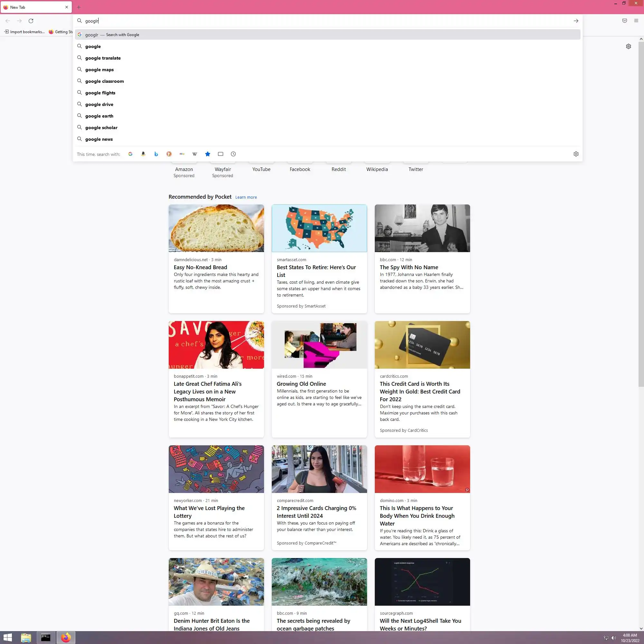Select the 'google translate' suggestion
Screen dimensions: 644x644
(x=103, y=58)
